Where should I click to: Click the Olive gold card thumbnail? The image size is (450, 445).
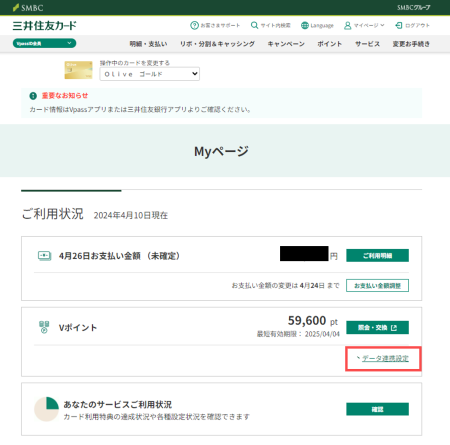tap(78, 70)
